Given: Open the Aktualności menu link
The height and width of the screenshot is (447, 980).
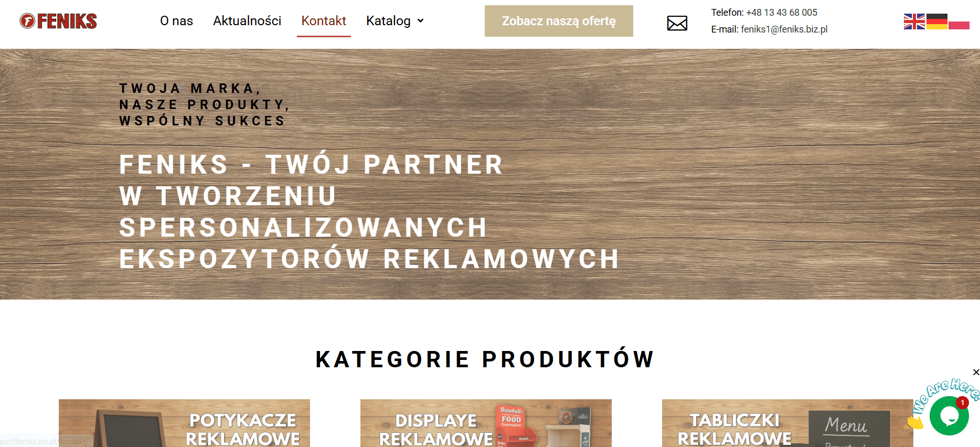Looking at the screenshot, I should (247, 21).
